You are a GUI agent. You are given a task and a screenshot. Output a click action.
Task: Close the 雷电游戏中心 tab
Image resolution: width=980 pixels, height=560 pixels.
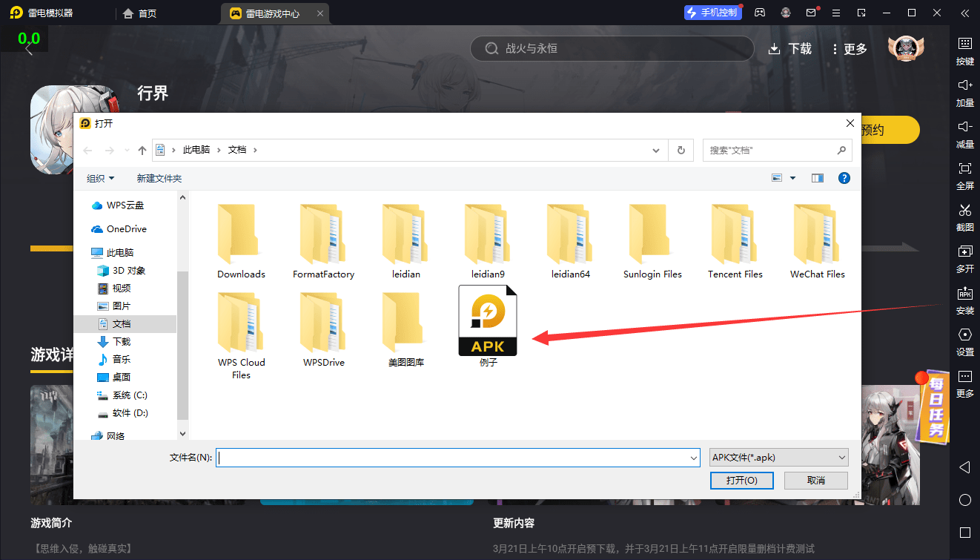320,13
